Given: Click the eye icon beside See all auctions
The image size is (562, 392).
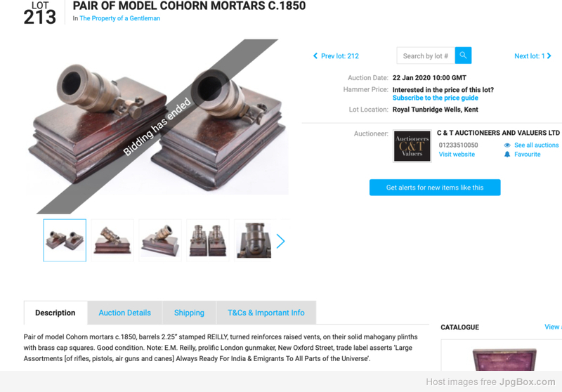Looking at the screenshot, I should pos(507,145).
